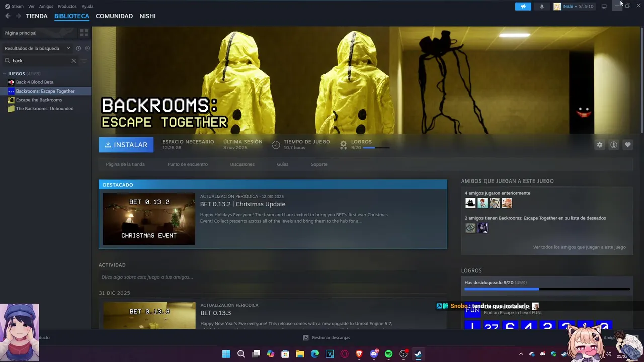Image resolution: width=644 pixels, height=362 pixels.
Task: Open Microsoft Store from taskbar
Action: [285, 354]
